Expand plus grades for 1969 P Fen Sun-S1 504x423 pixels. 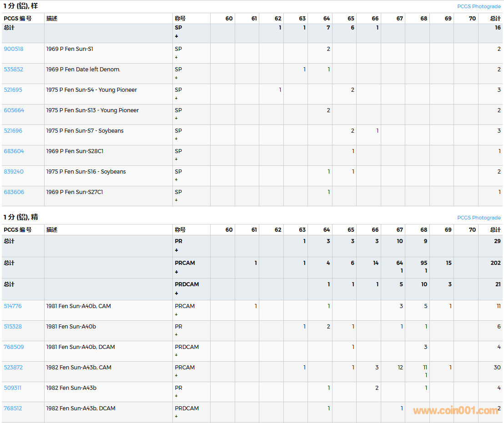click(x=176, y=57)
